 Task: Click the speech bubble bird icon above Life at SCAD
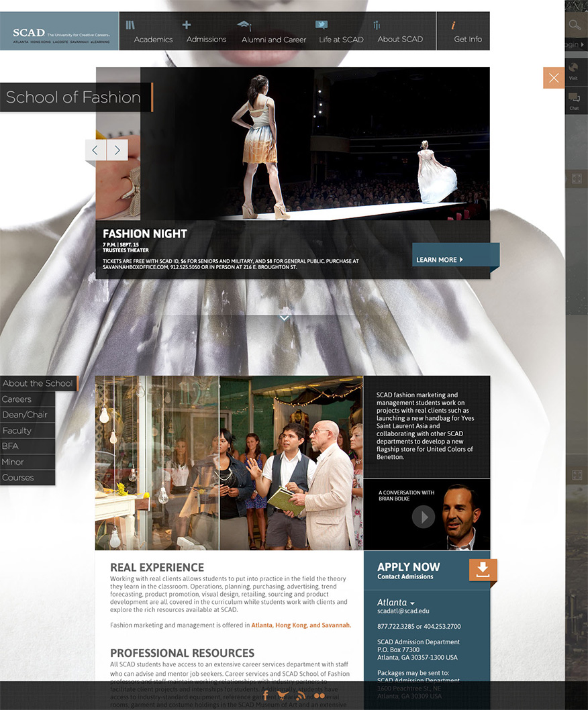(x=321, y=25)
